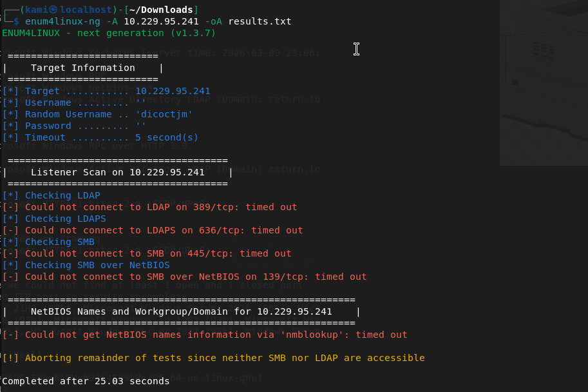Click the LDAP 389/tcp timed out error
Screen dimensions: 588x392
[161, 207]
